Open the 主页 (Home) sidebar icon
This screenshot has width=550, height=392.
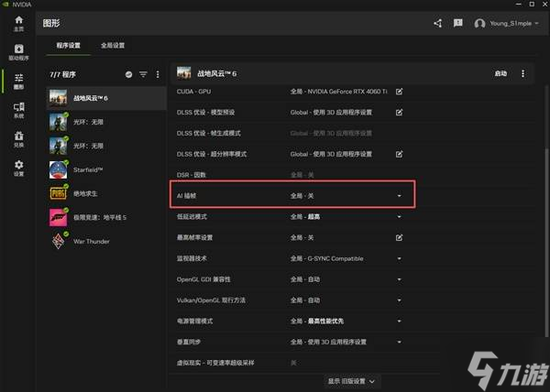point(18,23)
